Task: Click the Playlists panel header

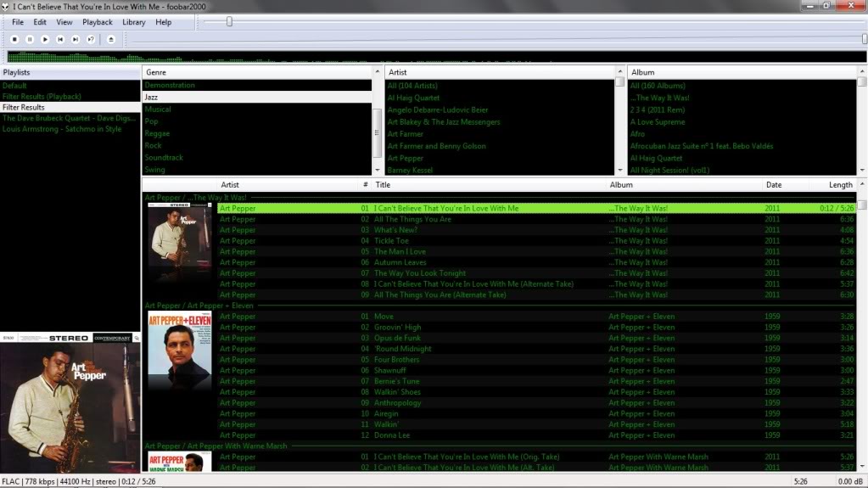Action: pyautogui.click(x=70, y=72)
